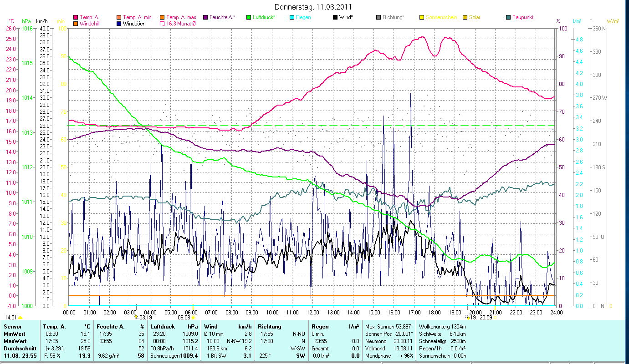Toggle the 16.3 Monat-Ø empty legend box
This screenshot has height=364, width=629.
(x=162, y=23)
